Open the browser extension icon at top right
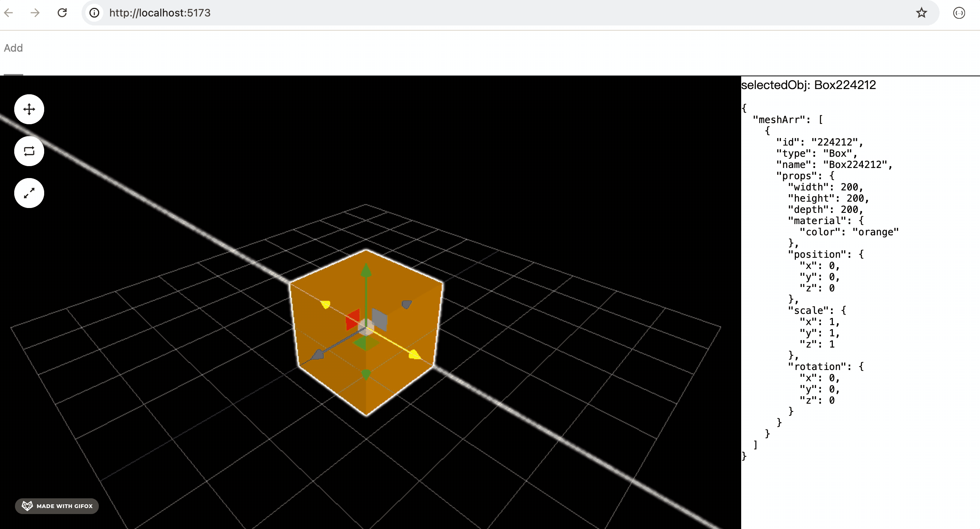The image size is (980, 529). click(959, 13)
